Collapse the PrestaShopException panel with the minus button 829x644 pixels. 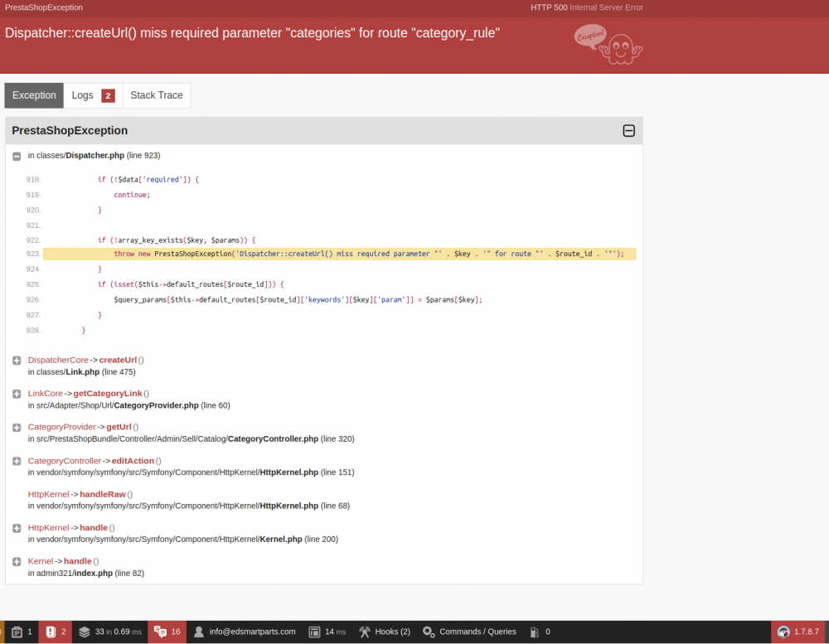pos(628,130)
